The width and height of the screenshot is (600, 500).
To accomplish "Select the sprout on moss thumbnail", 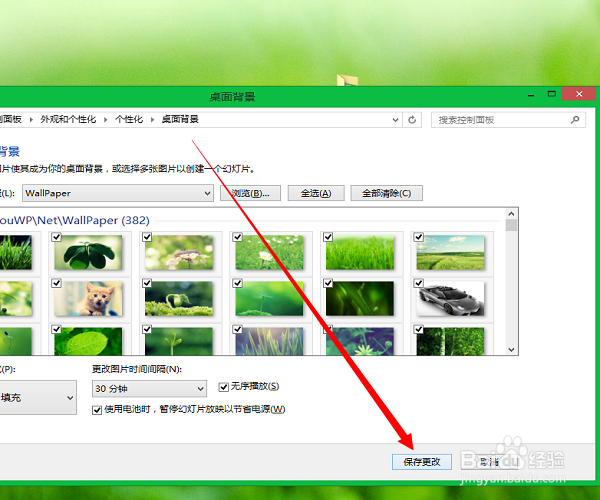I will pos(179,298).
